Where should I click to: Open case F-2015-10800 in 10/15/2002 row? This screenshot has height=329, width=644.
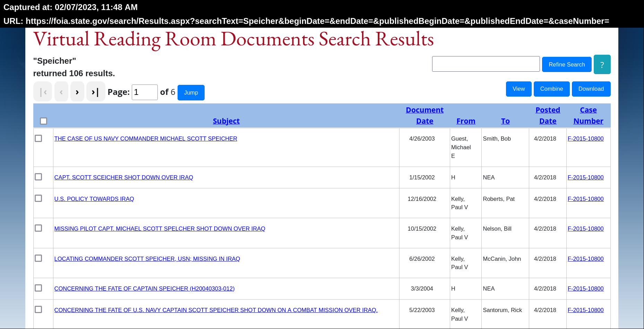pos(585,229)
